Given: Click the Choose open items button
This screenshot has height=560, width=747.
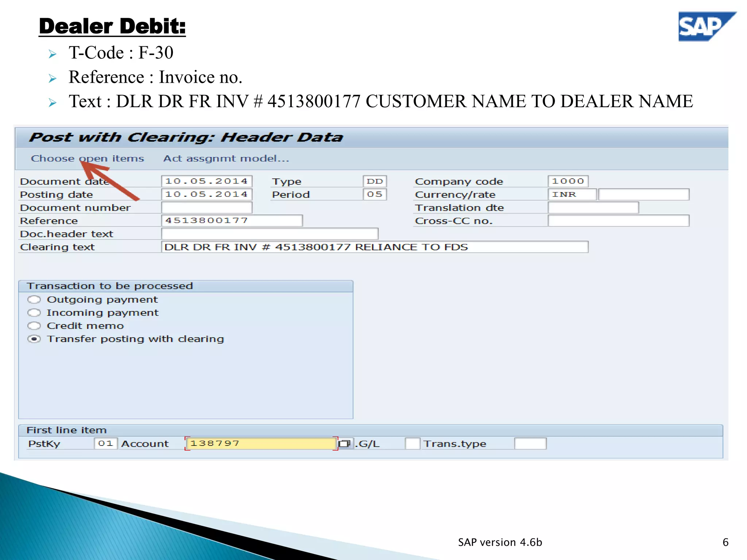Looking at the screenshot, I should tap(87, 159).
